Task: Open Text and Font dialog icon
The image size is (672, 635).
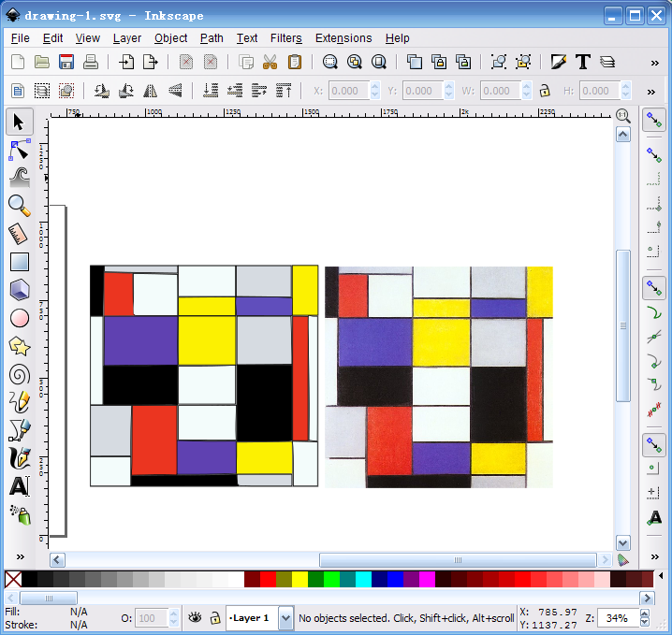Action: tap(583, 62)
